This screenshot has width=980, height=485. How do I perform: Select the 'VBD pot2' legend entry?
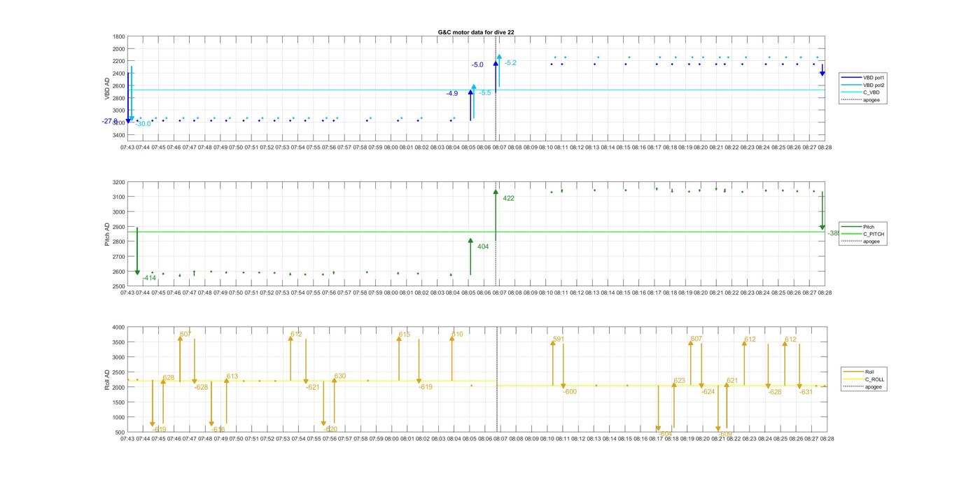[864, 85]
